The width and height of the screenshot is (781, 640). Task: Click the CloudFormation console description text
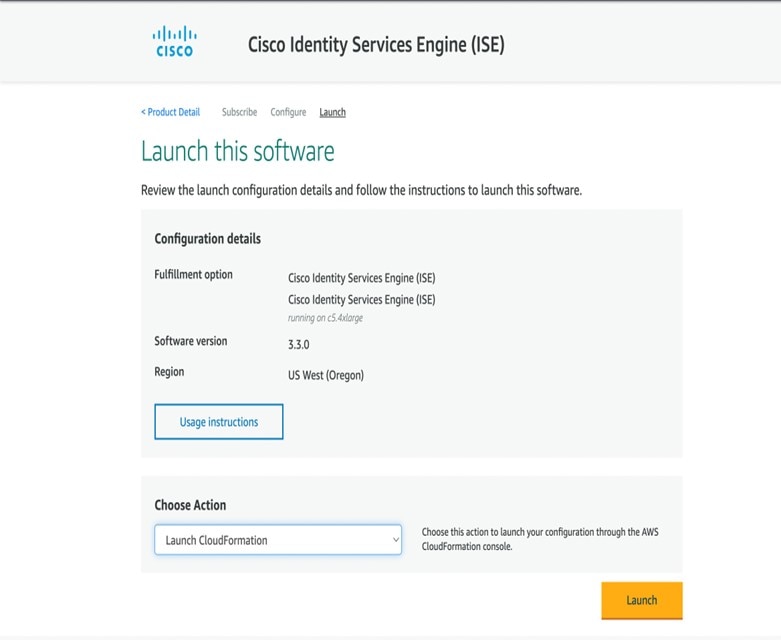click(x=540, y=539)
